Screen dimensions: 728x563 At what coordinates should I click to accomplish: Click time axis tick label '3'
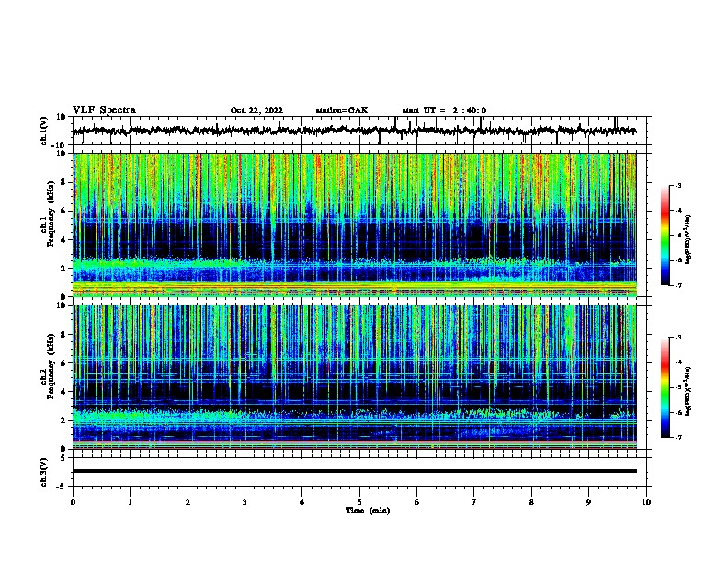(245, 502)
